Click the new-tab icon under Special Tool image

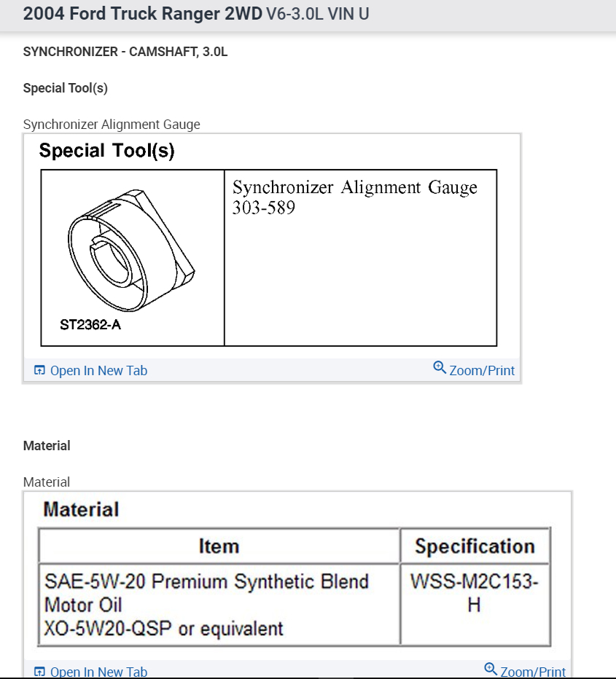(39, 371)
